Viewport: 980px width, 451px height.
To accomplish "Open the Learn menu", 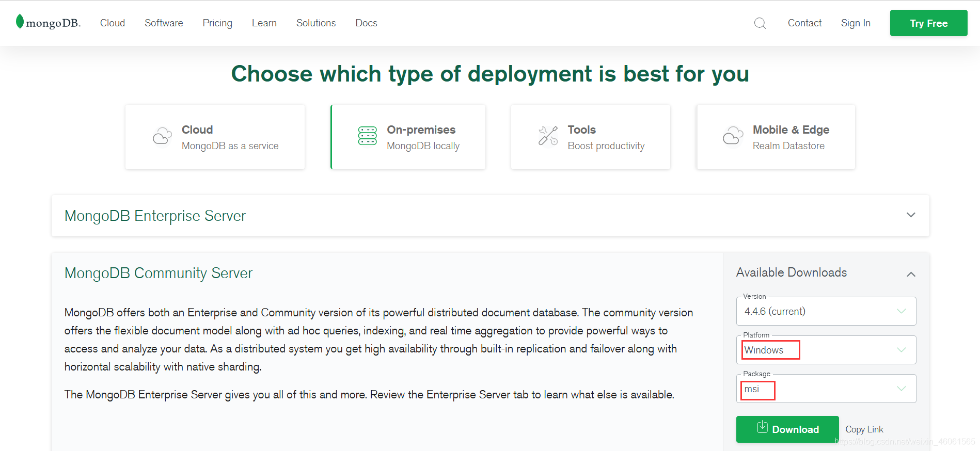I will (x=264, y=23).
